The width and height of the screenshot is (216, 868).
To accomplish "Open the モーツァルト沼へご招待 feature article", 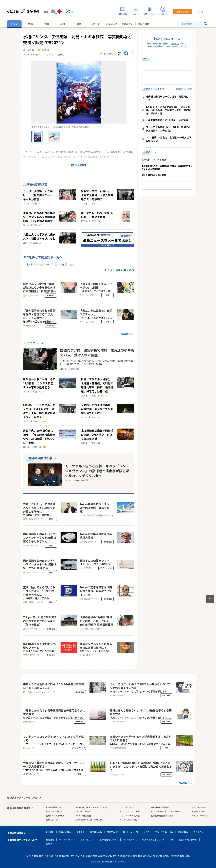I will 97,471.
